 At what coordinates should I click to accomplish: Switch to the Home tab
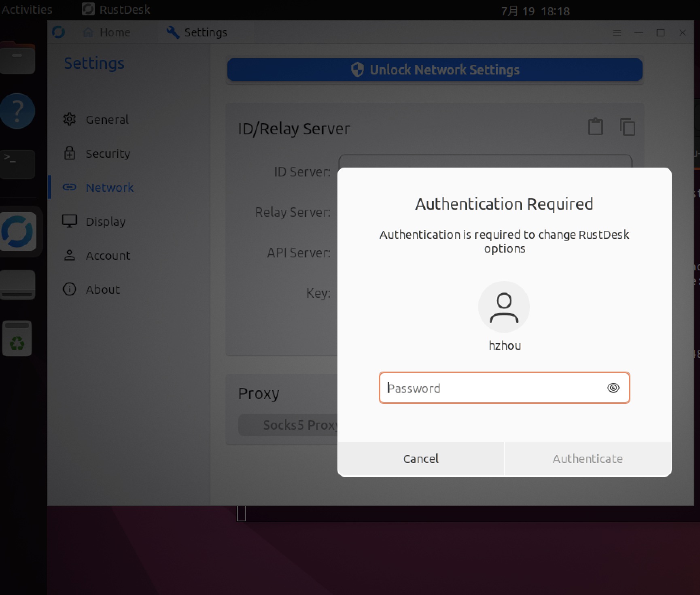click(x=107, y=32)
